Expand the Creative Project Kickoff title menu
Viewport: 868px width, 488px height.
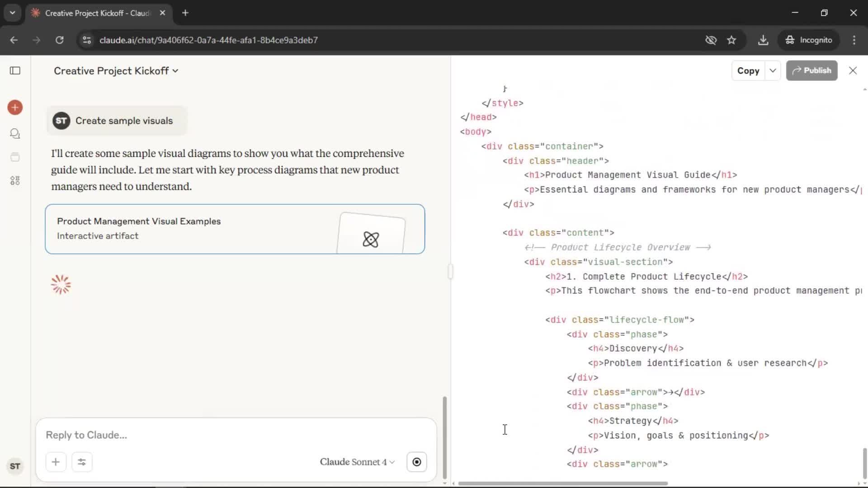point(116,71)
